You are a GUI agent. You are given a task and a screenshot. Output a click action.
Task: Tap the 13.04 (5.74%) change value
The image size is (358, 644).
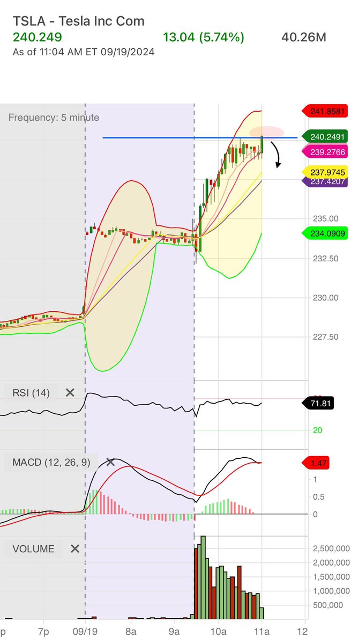[203, 37]
